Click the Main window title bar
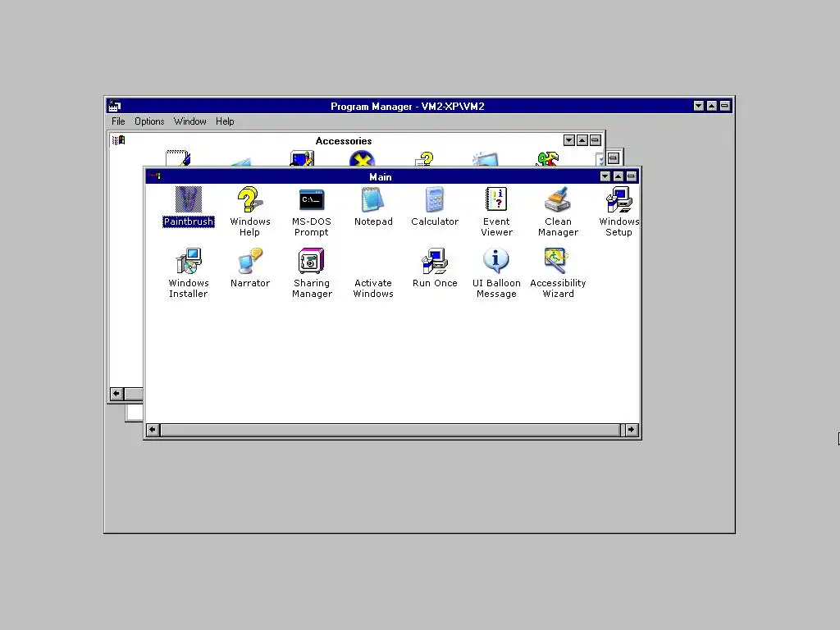 click(381, 176)
